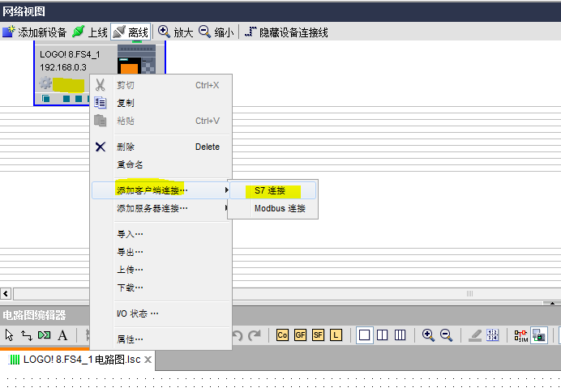Click the left arrow of horizontal scrollbar
Image resolution: width=561 pixels, height=392 pixels.
point(6,294)
